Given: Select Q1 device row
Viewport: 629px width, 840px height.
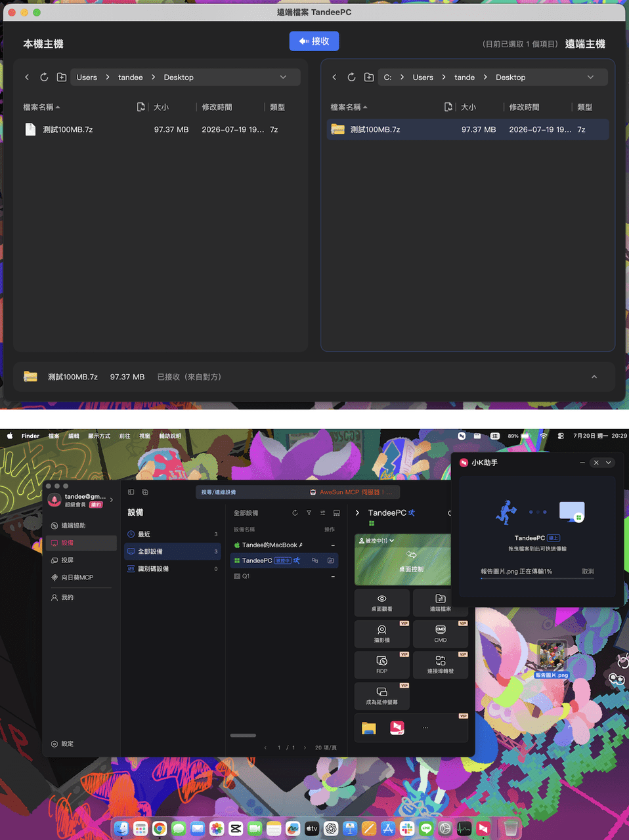Looking at the screenshot, I should click(x=284, y=576).
